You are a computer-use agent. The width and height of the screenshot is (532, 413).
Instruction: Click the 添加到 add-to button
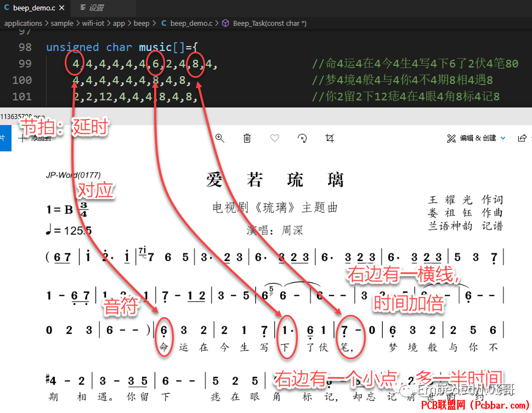coord(35,138)
